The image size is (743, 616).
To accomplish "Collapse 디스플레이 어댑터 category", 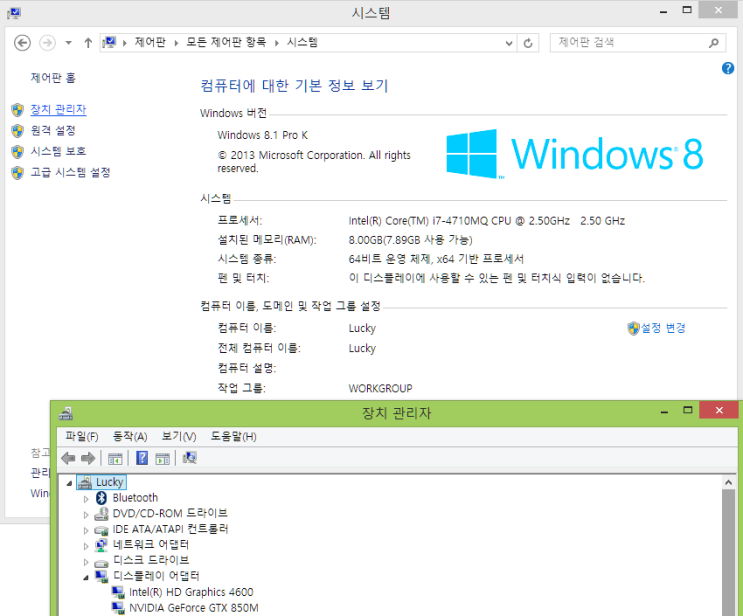I will [x=86, y=577].
